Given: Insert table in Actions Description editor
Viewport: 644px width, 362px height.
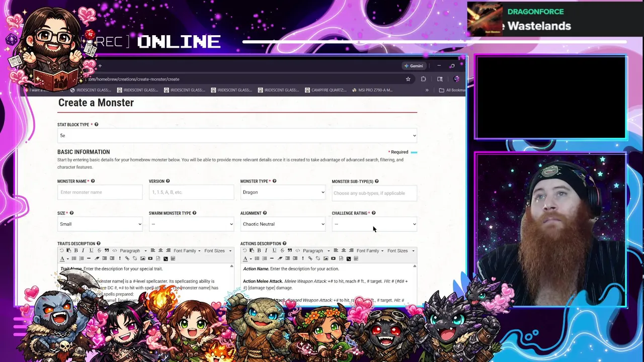Looking at the screenshot, I should point(356,258).
